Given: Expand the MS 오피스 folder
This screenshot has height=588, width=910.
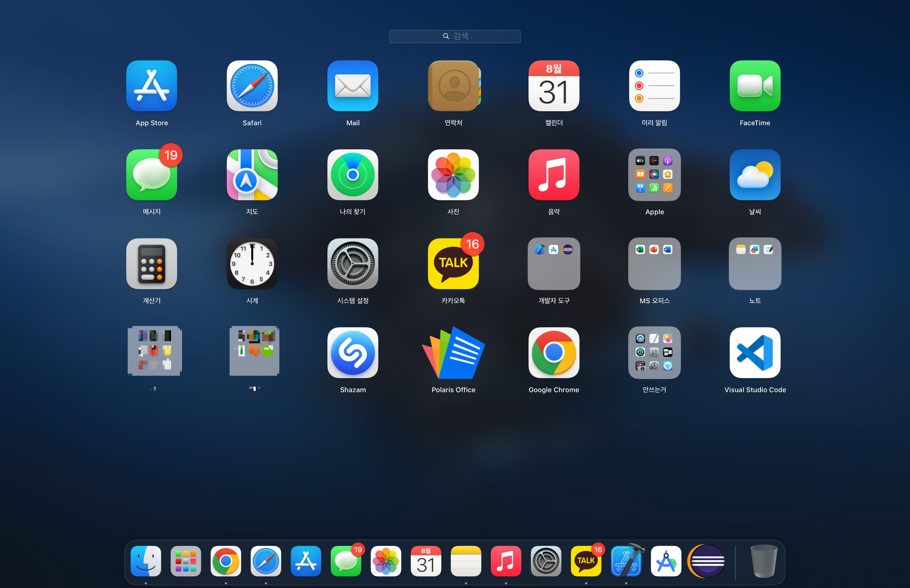Looking at the screenshot, I should pyautogui.click(x=654, y=264).
